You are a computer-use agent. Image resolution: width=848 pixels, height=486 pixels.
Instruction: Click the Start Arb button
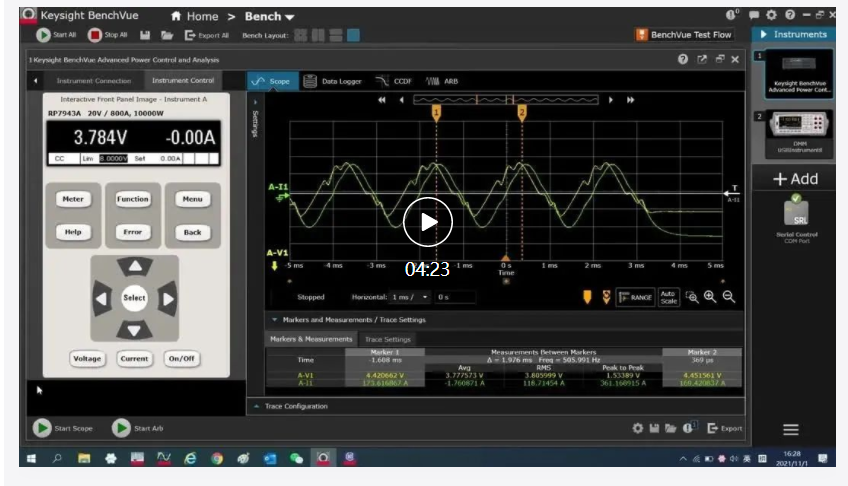click(x=137, y=428)
